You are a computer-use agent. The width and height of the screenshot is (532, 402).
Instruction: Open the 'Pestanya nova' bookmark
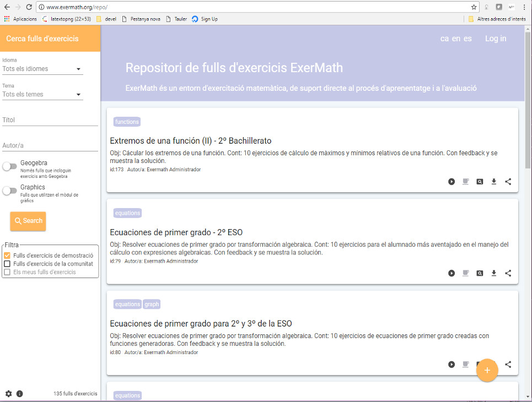pos(141,19)
